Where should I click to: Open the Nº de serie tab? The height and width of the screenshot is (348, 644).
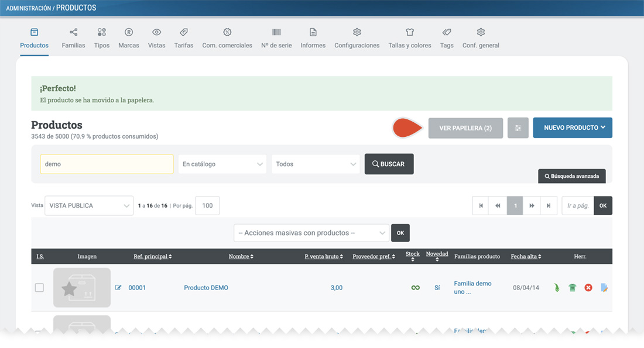pos(276,38)
